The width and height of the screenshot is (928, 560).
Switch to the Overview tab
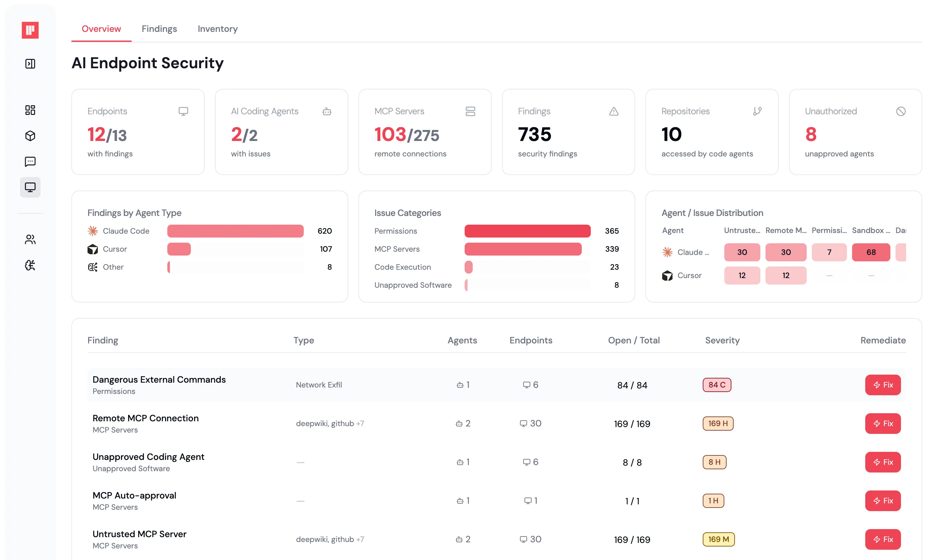click(x=101, y=29)
